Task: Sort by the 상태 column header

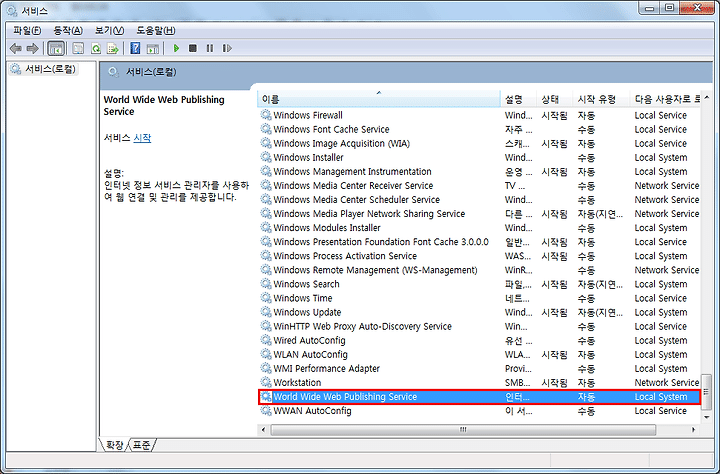Action: (x=554, y=99)
